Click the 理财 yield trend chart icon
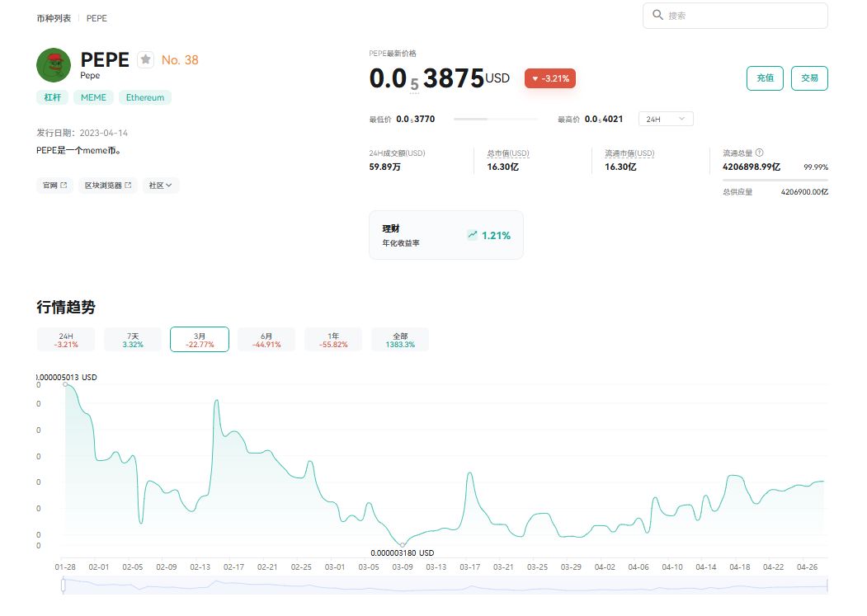The image size is (867, 616). click(472, 234)
